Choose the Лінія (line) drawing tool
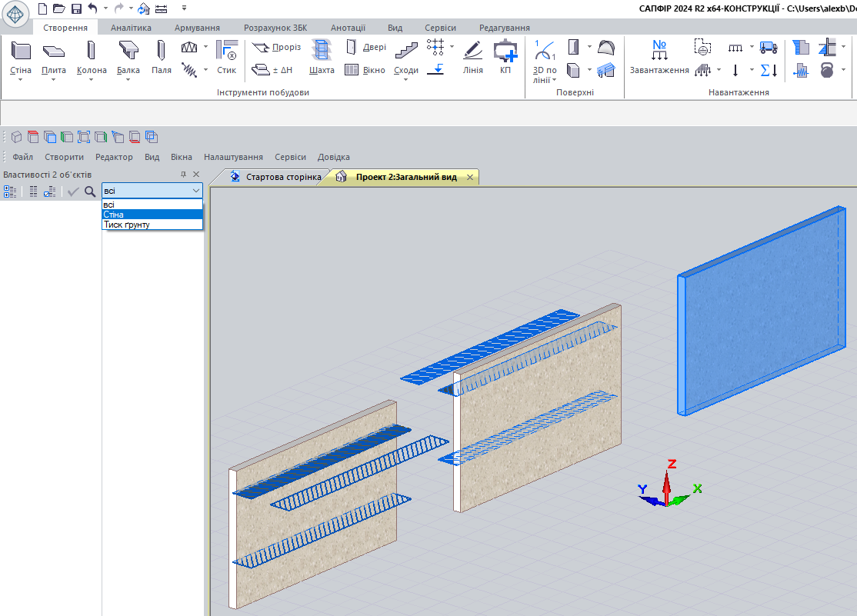 tap(472, 58)
